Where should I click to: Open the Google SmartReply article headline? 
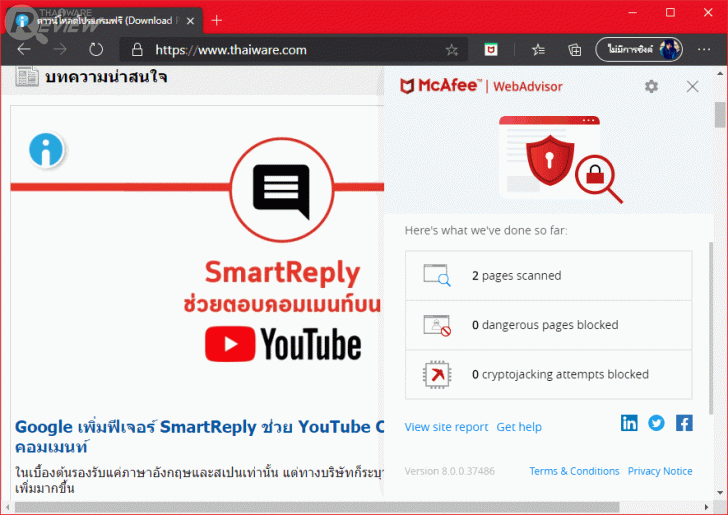tap(199, 437)
